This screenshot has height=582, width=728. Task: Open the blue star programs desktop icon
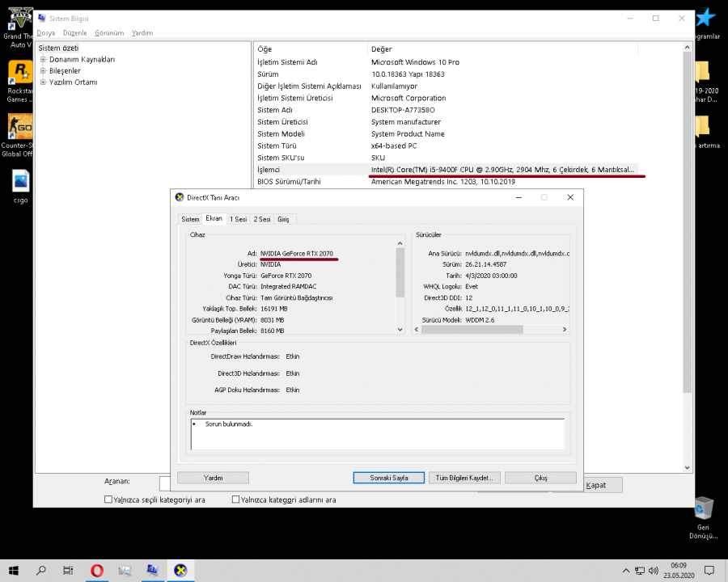(707, 23)
